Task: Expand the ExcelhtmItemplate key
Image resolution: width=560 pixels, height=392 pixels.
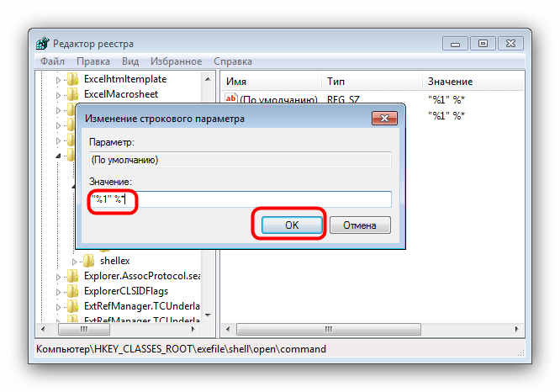Action: [58, 80]
